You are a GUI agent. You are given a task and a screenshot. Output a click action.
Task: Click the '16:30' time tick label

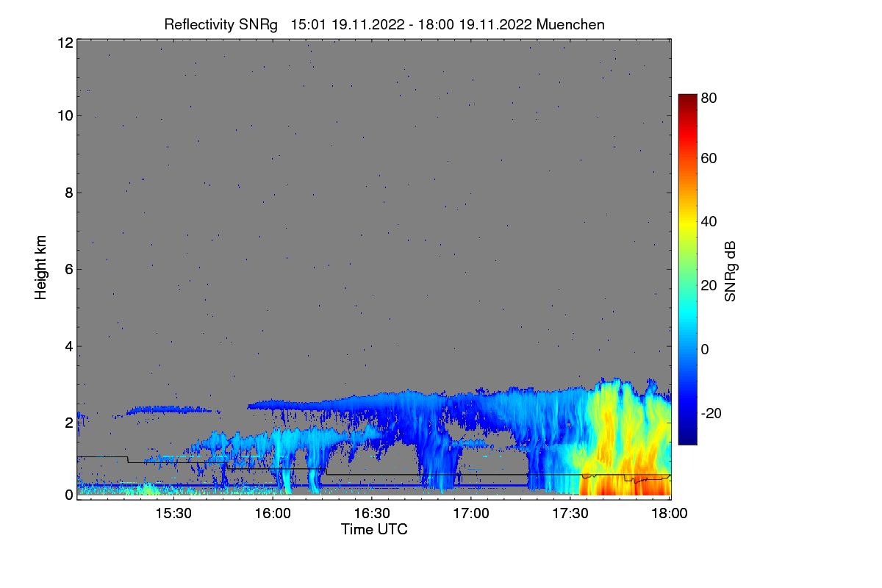tap(372, 513)
